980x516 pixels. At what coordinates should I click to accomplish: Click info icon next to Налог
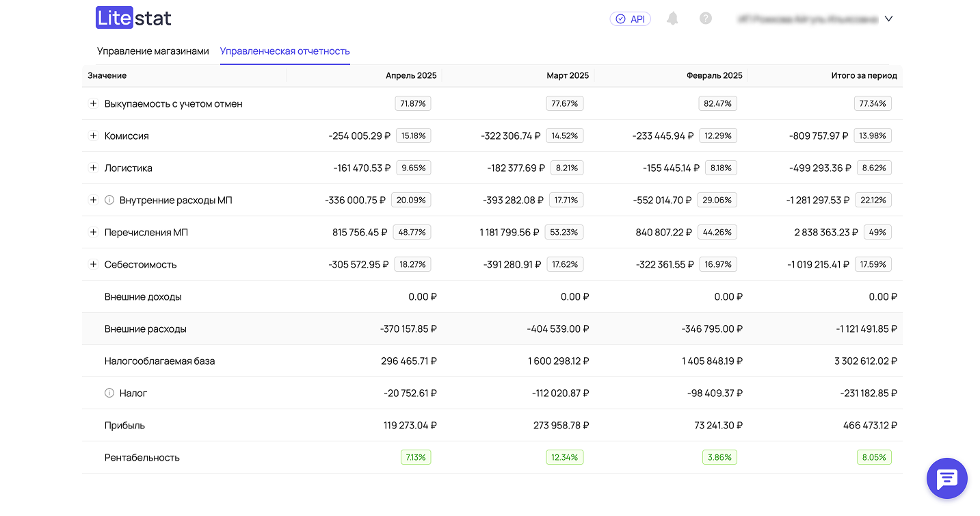click(109, 394)
